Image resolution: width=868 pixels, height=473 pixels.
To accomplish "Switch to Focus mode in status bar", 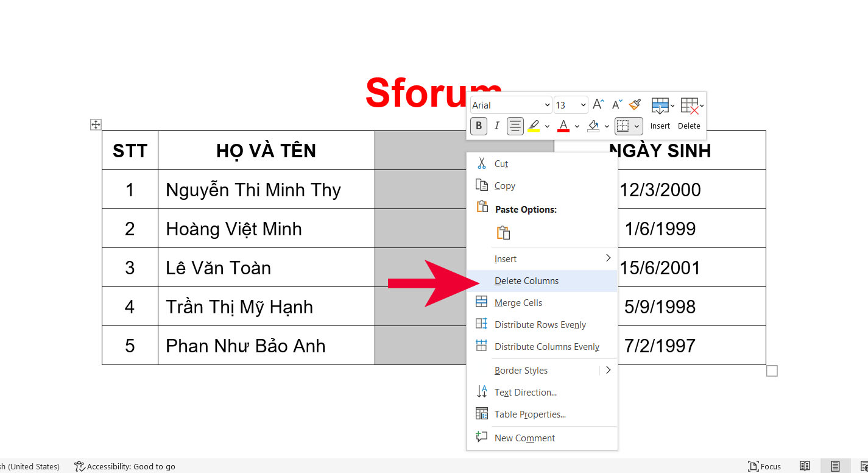I will pyautogui.click(x=764, y=466).
